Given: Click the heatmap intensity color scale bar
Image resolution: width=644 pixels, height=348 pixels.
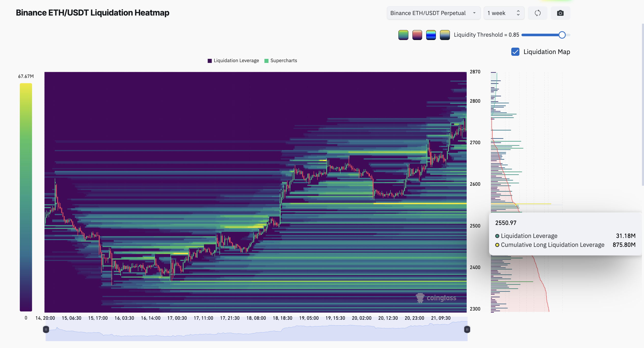Looking at the screenshot, I should point(26,197).
